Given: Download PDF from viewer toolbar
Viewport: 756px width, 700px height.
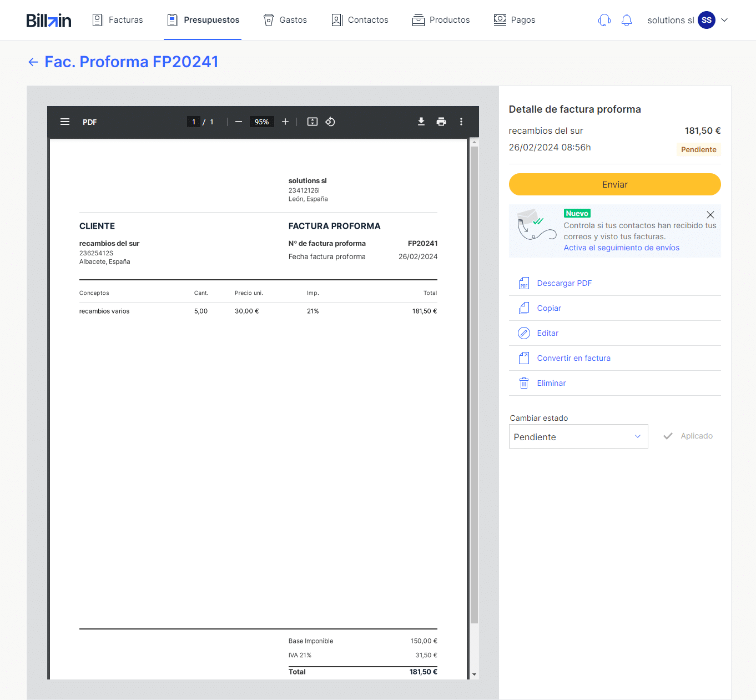Looking at the screenshot, I should (421, 122).
